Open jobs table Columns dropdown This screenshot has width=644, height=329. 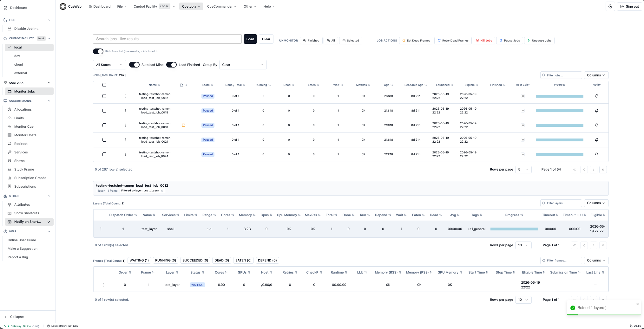coord(596,75)
